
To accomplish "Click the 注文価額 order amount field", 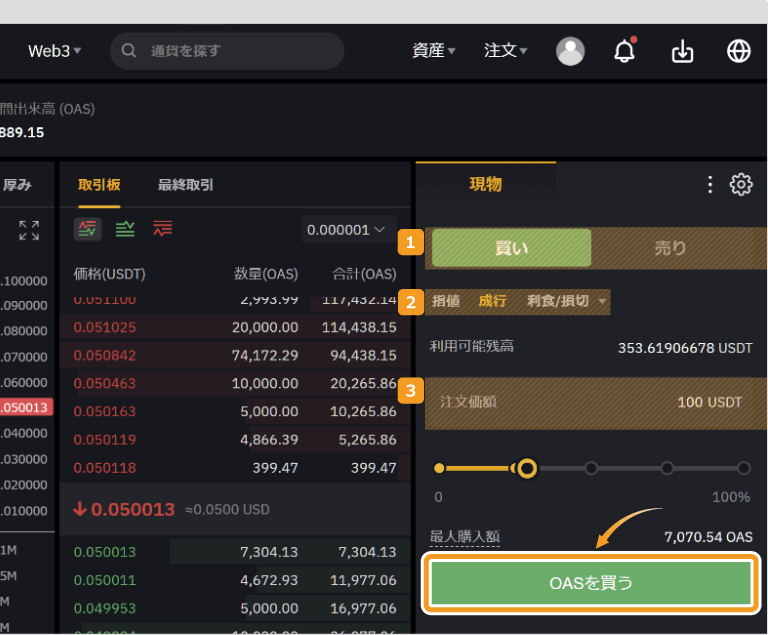I will coord(596,403).
